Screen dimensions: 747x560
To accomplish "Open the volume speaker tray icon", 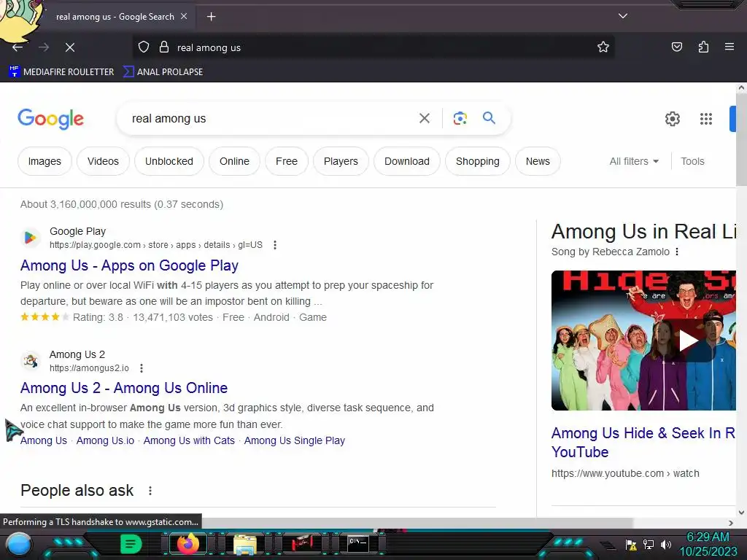I will click(x=665, y=544).
